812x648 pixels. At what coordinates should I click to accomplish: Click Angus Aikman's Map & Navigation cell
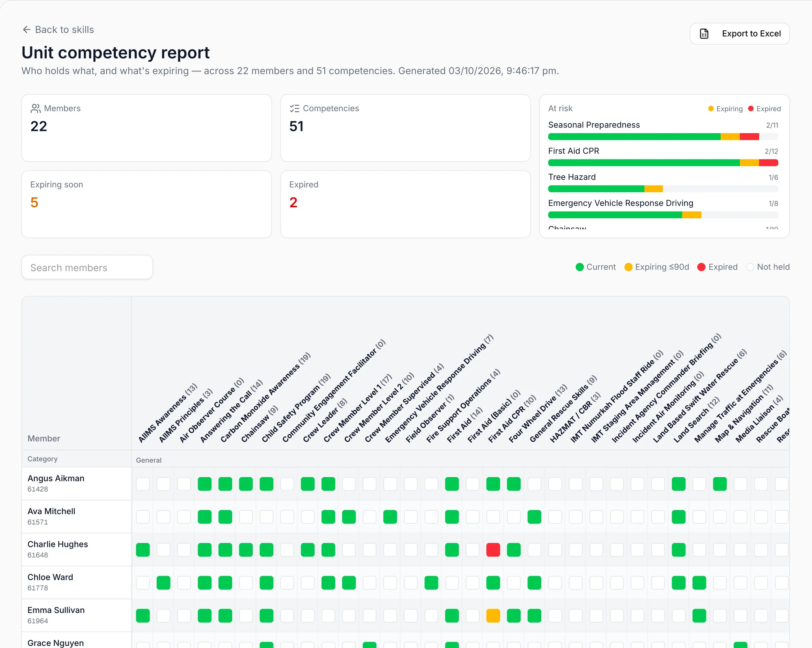coord(720,484)
